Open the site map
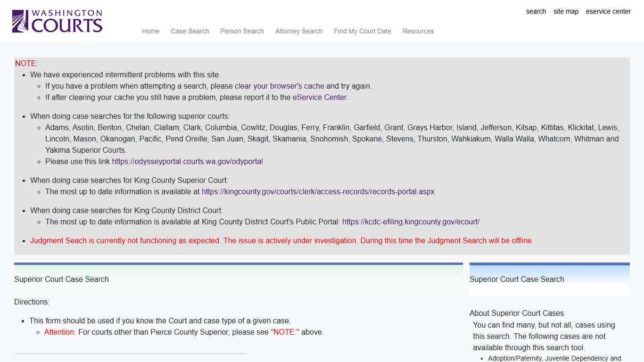This screenshot has height=362, width=644. 566,11
